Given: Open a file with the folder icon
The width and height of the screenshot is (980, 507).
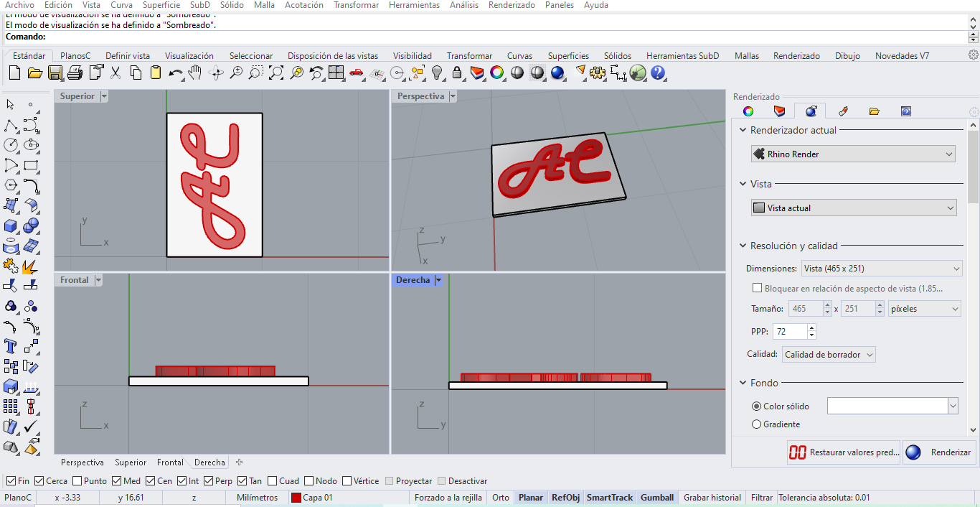Looking at the screenshot, I should pos(34,73).
